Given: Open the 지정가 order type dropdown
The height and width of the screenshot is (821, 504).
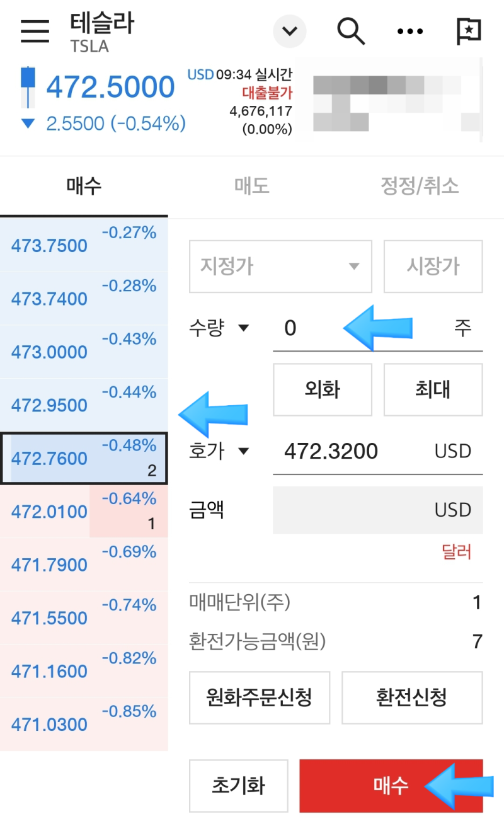Looking at the screenshot, I should [280, 267].
